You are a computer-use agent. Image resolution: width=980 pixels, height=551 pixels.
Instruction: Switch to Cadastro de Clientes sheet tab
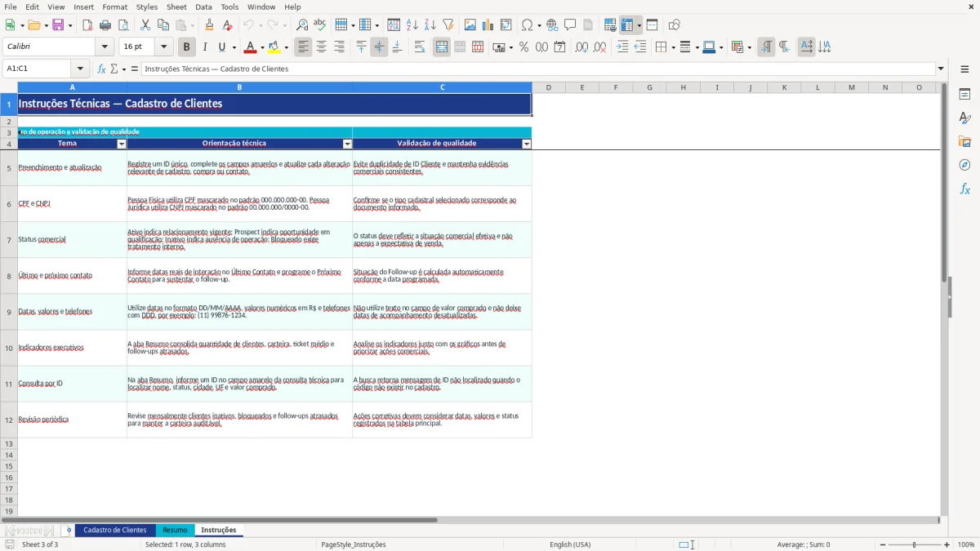tap(115, 531)
